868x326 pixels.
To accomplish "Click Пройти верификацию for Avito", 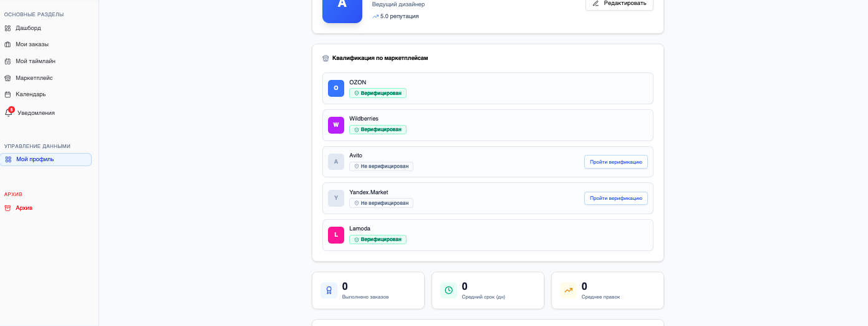I will (616, 162).
